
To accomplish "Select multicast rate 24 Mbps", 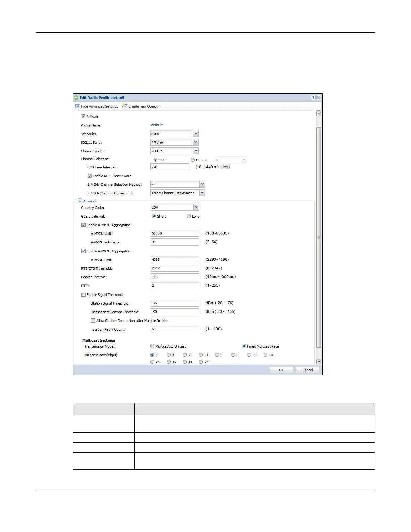I will 152,362.
